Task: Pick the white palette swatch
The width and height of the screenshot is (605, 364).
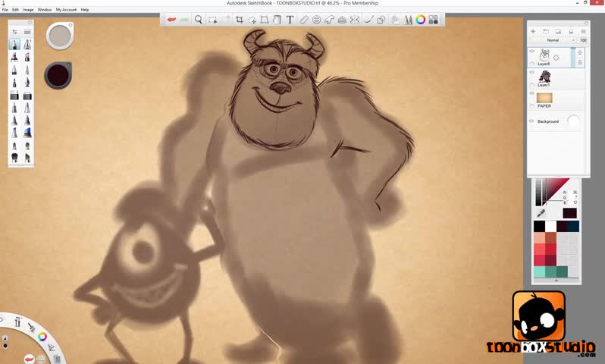Action: tap(550, 226)
